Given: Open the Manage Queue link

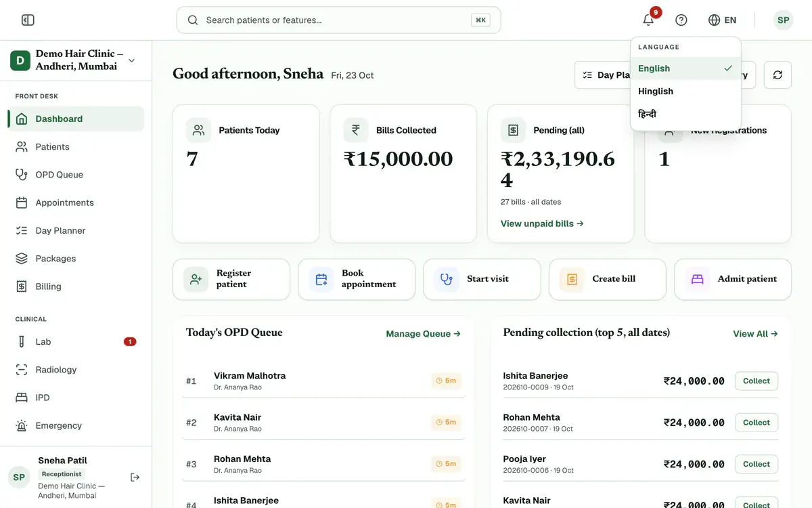Looking at the screenshot, I should coord(424,334).
